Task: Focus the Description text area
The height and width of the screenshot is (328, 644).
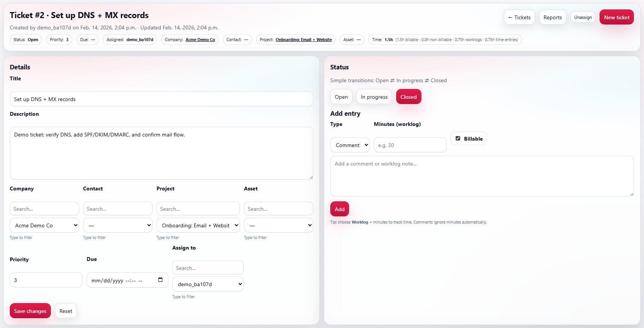Action: click(161, 153)
